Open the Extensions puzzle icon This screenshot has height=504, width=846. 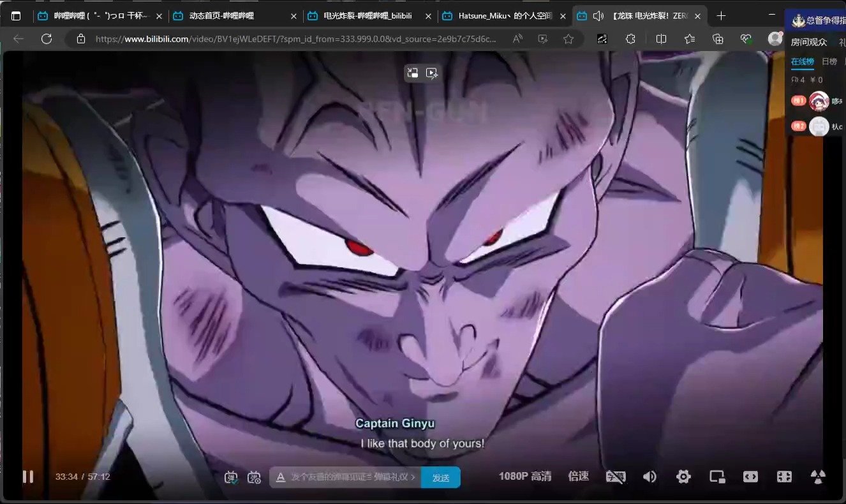(x=630, y=39)
